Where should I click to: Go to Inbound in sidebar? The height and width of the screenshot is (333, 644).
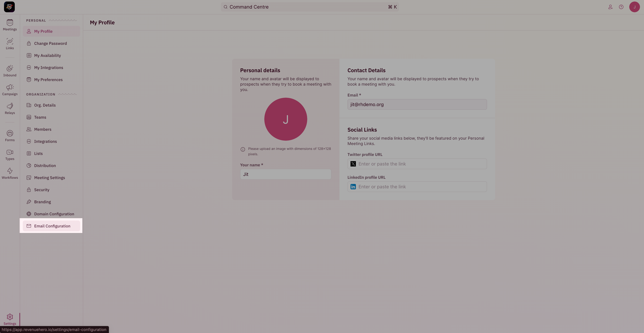coord(10,71)
